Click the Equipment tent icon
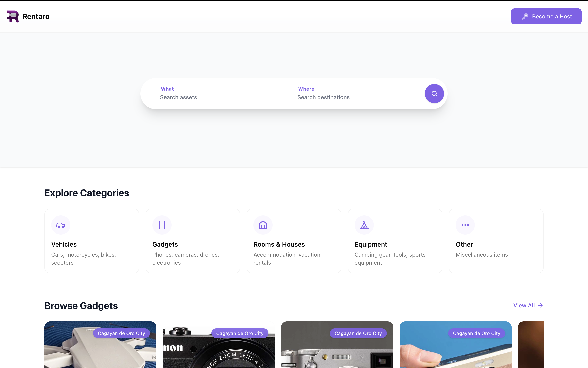Screen dimensions: 588x368 tap(364, 225)
